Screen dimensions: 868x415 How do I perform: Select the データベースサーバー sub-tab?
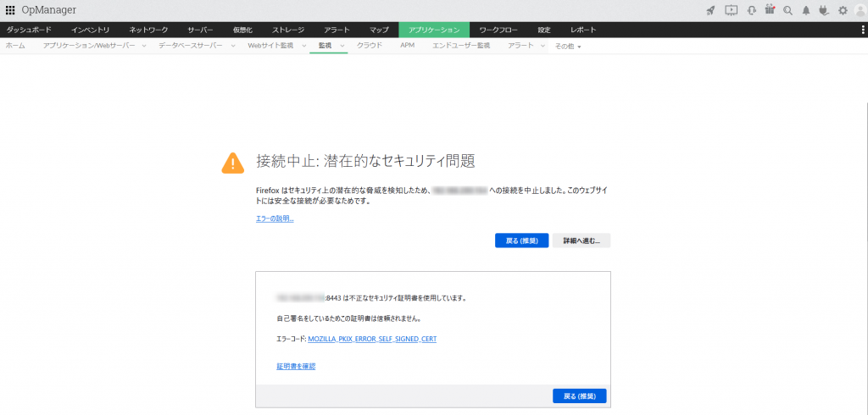191,46
